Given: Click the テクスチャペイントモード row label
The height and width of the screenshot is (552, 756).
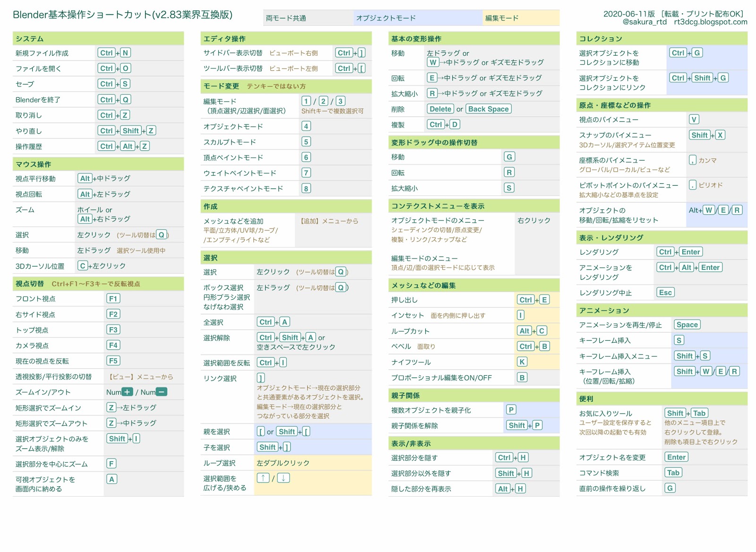Looking at the screenshot, I should click(243, 189).
